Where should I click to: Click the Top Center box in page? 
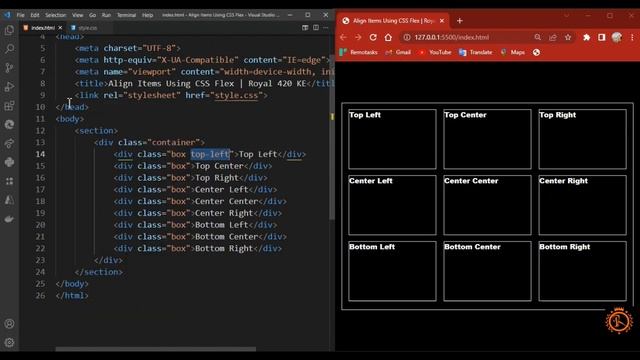tap(487, 139)
